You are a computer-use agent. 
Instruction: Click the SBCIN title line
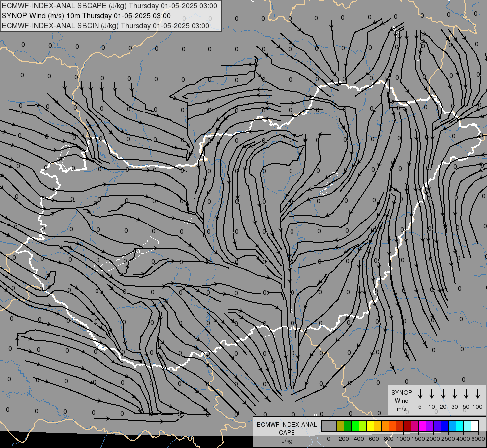coord(105,26)
